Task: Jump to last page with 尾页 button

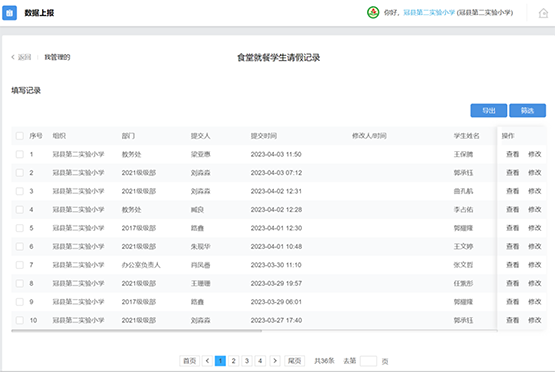Action: tap(294, 361)
